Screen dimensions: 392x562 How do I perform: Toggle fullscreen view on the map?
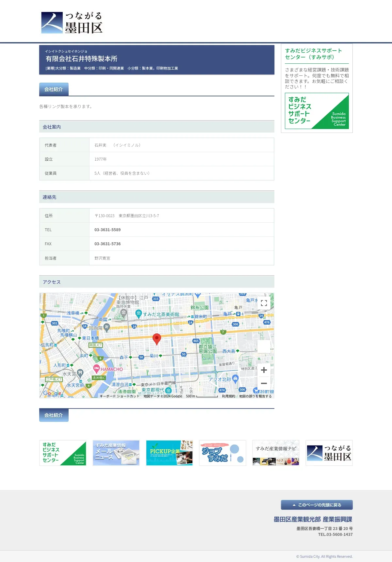coord(264,303)
